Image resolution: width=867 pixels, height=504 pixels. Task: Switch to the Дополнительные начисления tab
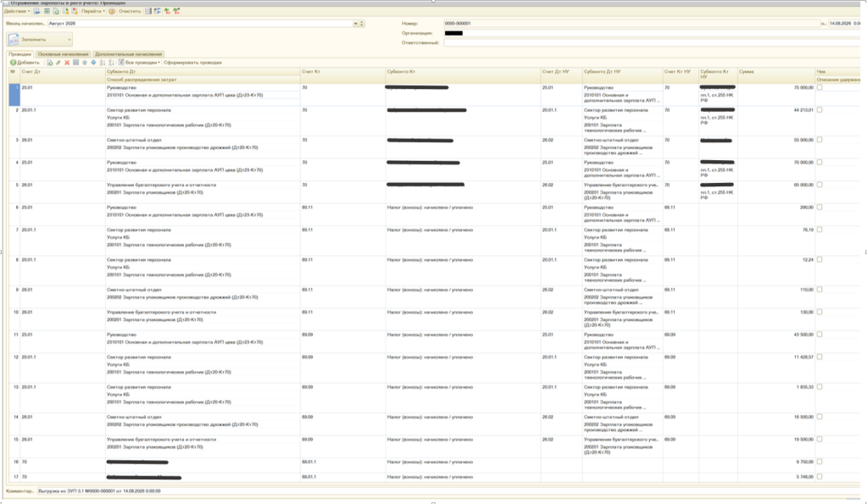128,54
